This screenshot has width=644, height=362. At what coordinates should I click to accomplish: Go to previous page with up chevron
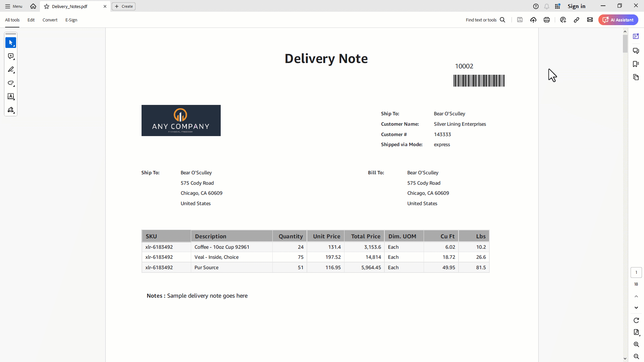(x=636, y=296)
